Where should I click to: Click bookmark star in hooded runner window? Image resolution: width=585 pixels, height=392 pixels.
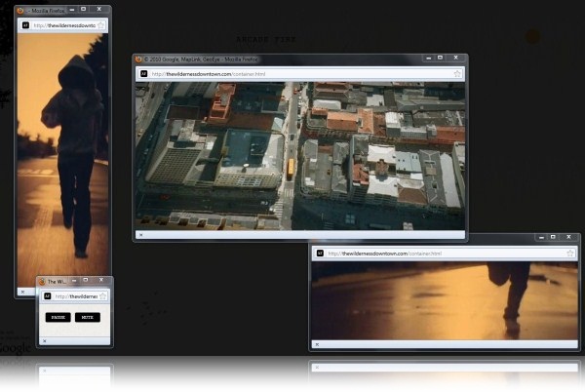(x=101, y=25)
